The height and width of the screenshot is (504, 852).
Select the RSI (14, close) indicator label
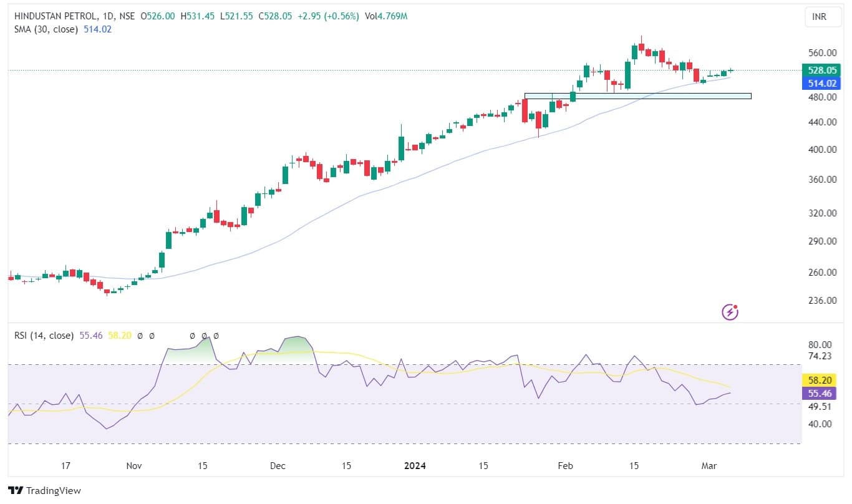(x=44, y=336)
